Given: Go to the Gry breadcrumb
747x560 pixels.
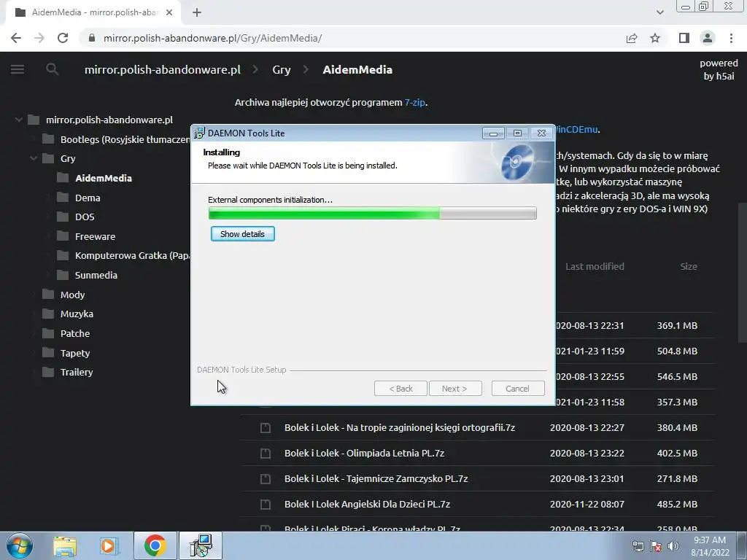Looking at the screenshot, I should [281, 69].
